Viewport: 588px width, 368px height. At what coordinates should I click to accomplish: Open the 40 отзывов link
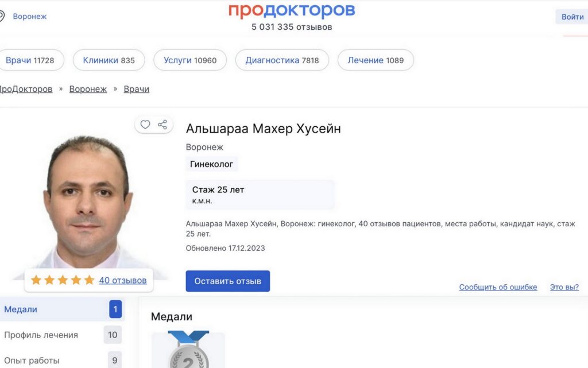123,280
